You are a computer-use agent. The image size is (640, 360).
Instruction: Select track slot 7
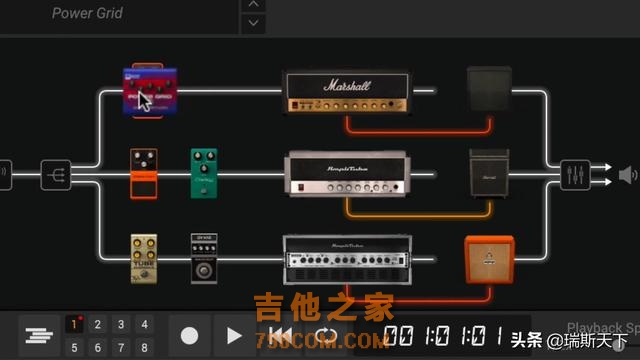(x=121, y=348)
